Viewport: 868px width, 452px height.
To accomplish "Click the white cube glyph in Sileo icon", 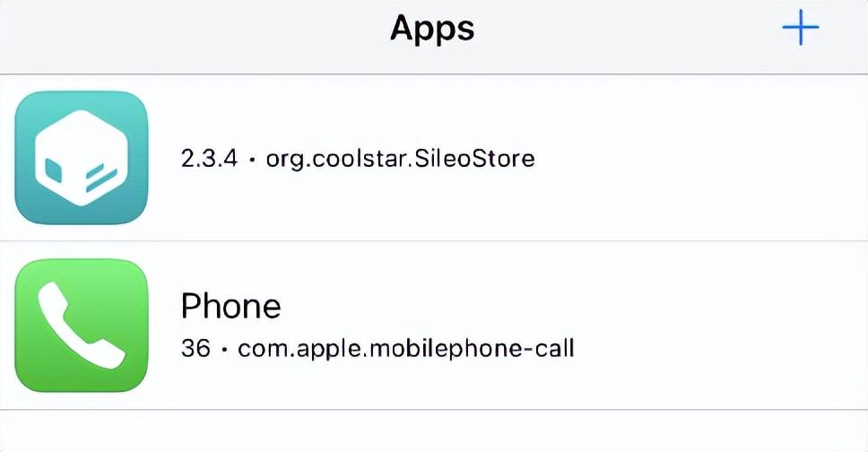I will coord(82,158).
